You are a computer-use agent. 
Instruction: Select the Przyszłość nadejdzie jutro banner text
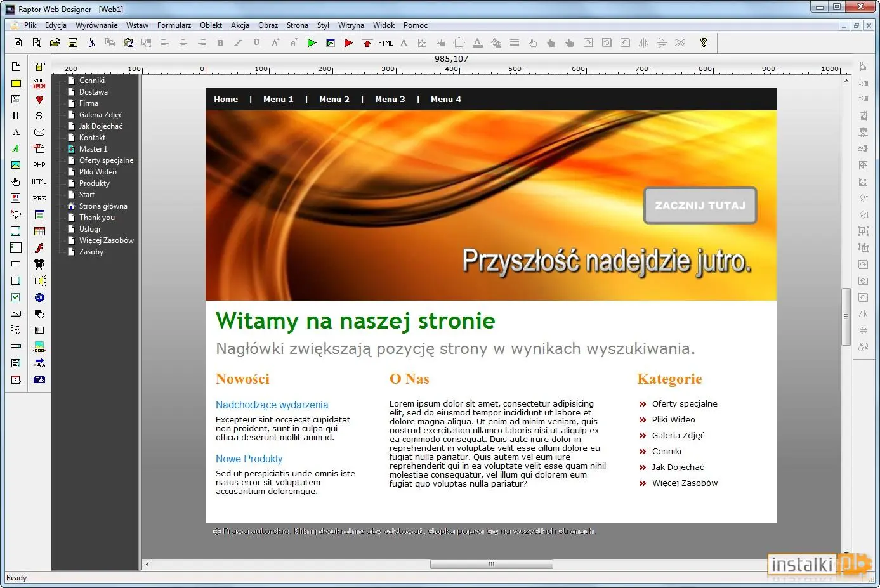(x=607, y=261)
